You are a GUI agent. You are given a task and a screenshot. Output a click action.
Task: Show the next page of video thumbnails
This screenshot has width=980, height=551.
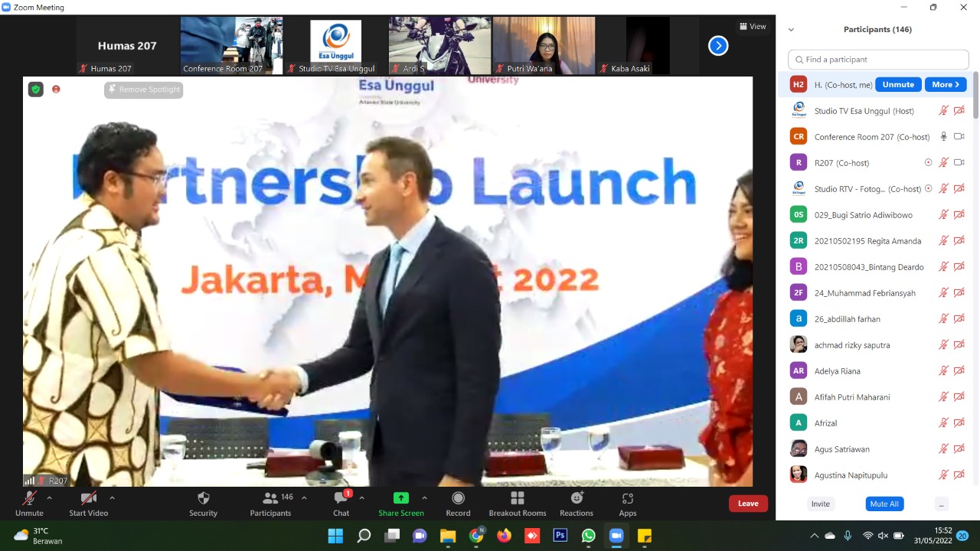click(x=718, y=46)
